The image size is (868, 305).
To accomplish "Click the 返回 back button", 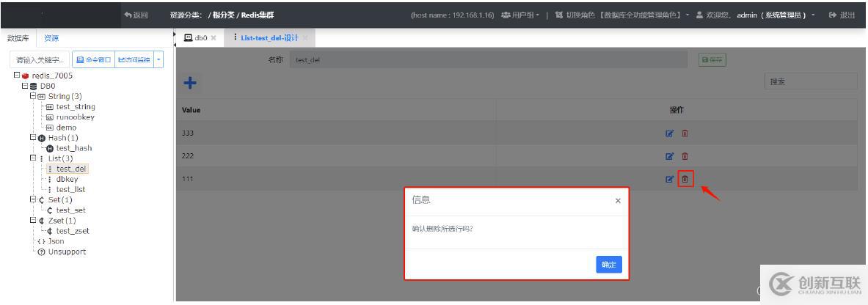I will tap(136, 15).
